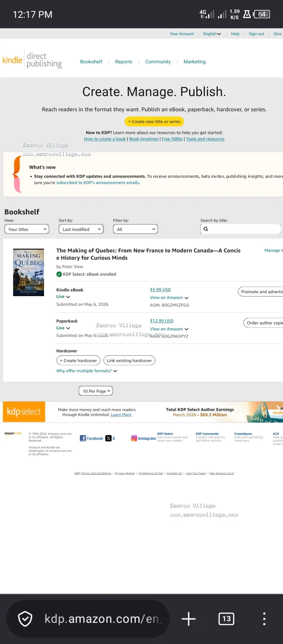Open 'Join Our Team' footer link
283x644 pixels.
pyautogui.click(x=196, y=473)
